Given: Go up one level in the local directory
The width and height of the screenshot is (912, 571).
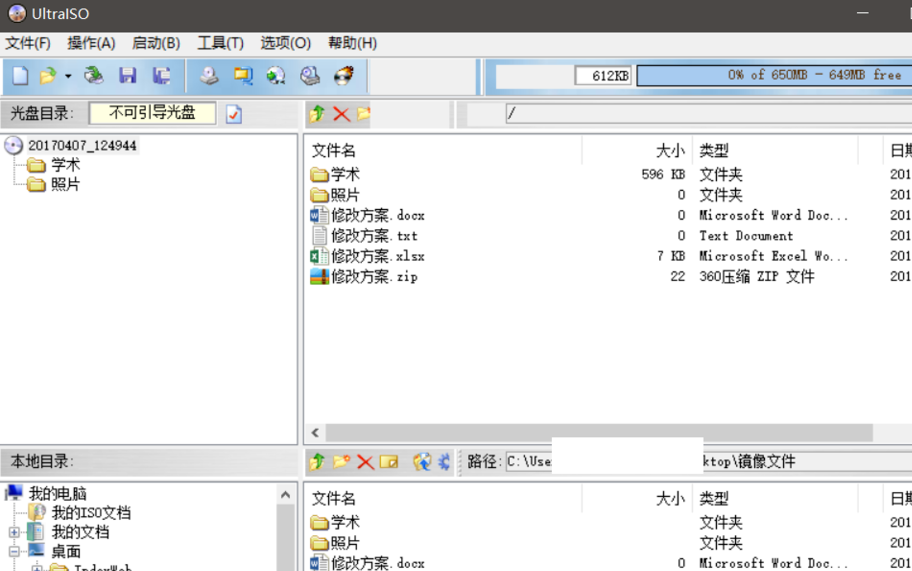Looking at the screenshot, I should click(x=317, y=461).
